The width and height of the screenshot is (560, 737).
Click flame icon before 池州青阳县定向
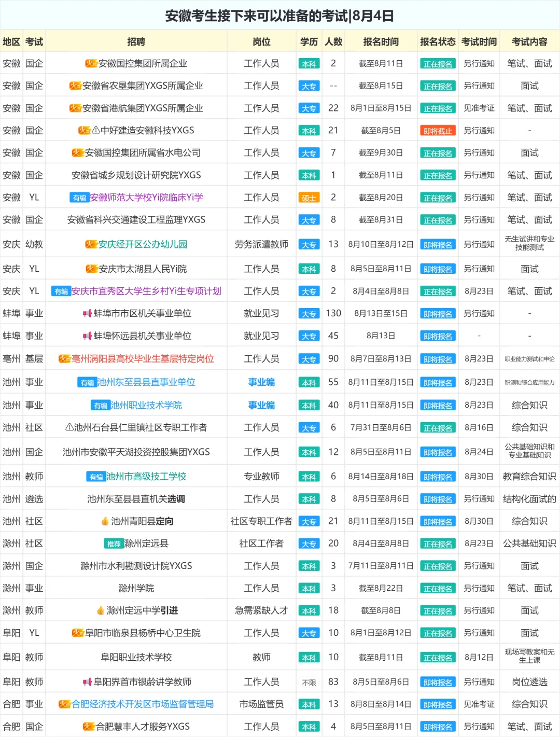[105, 521]
